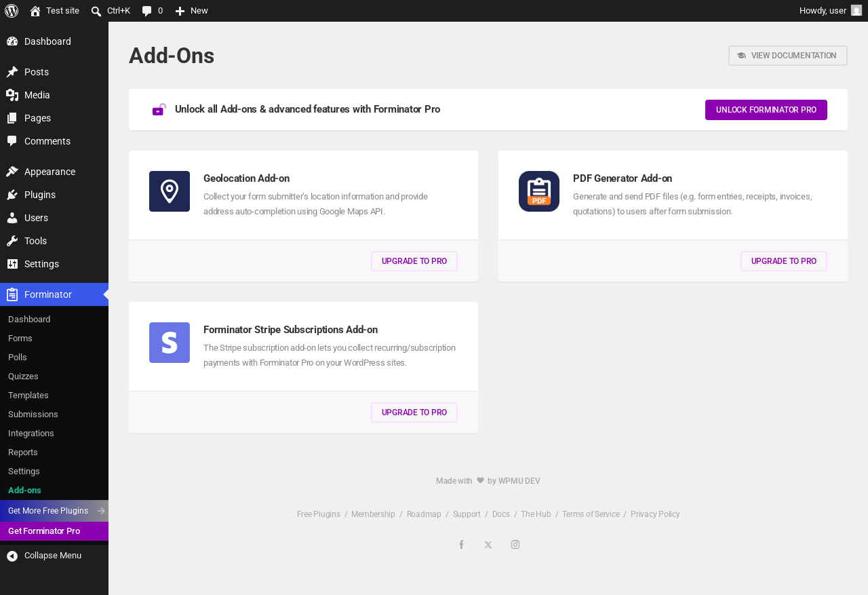This screenshot has width=868, height=595.
Task: Open View Documentation button
Action: (x=788, y=56)
